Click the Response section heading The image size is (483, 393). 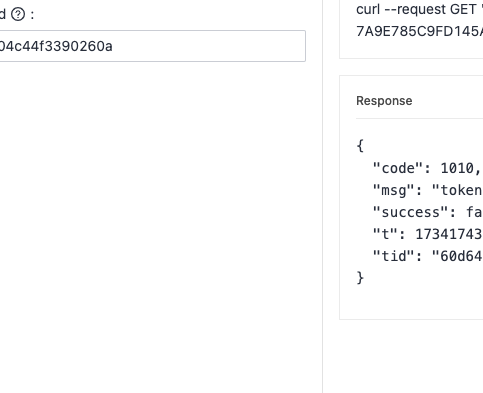click(384, 101)
